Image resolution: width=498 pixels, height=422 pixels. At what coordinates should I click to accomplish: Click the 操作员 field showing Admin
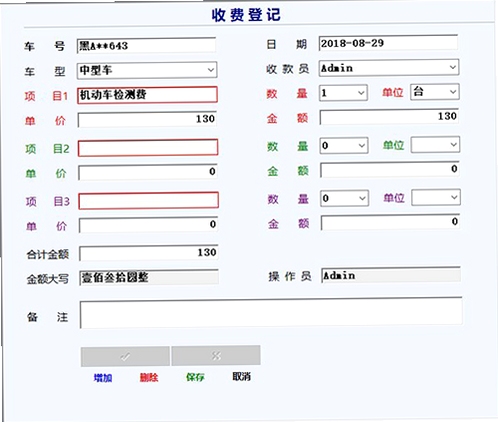pyautogui.click(x=391, y=275)
